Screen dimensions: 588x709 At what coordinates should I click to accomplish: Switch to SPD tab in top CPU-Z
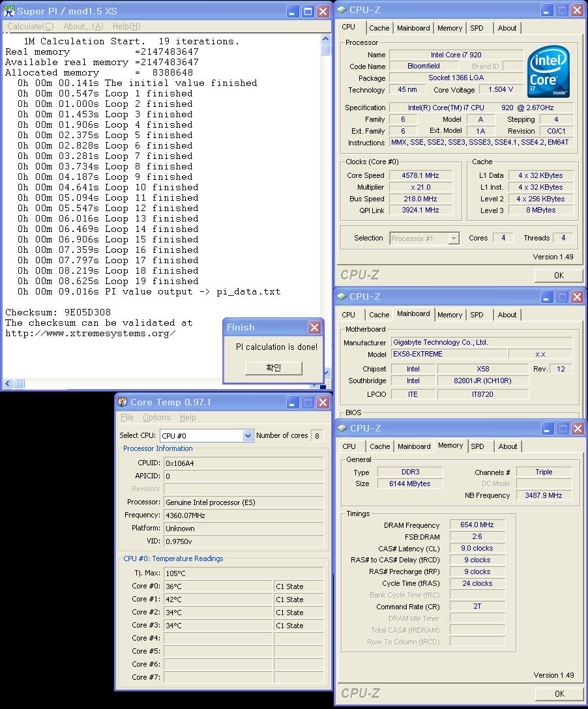click(477, 28)
